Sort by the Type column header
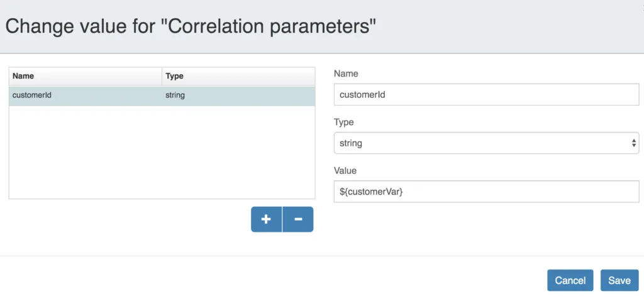The image size is (644, 299). point(238,76)
